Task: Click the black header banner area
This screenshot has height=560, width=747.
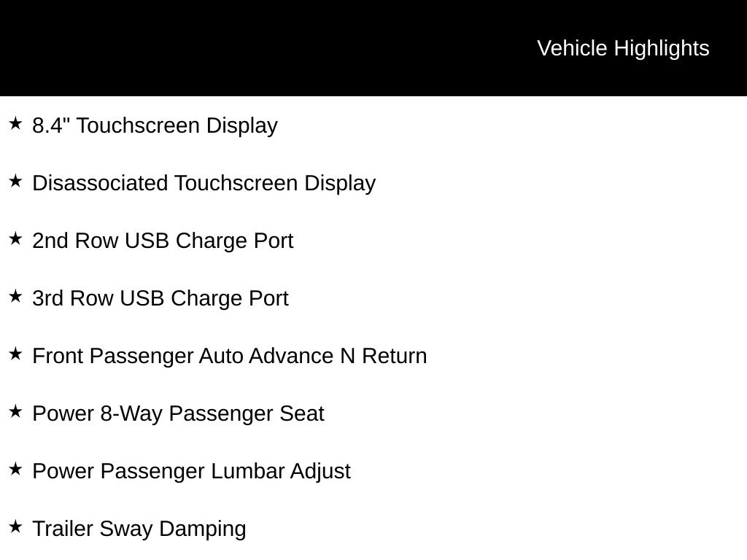Action: (373, 48)
